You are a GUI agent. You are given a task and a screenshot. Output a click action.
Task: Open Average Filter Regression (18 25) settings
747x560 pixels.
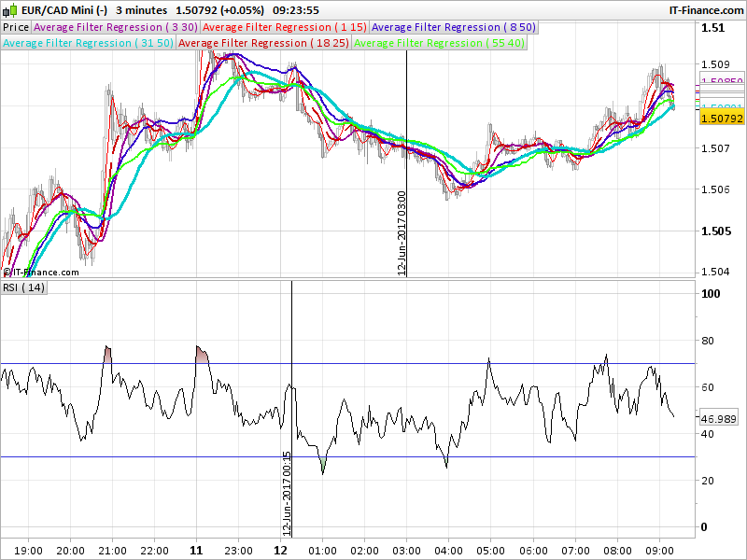263,43
